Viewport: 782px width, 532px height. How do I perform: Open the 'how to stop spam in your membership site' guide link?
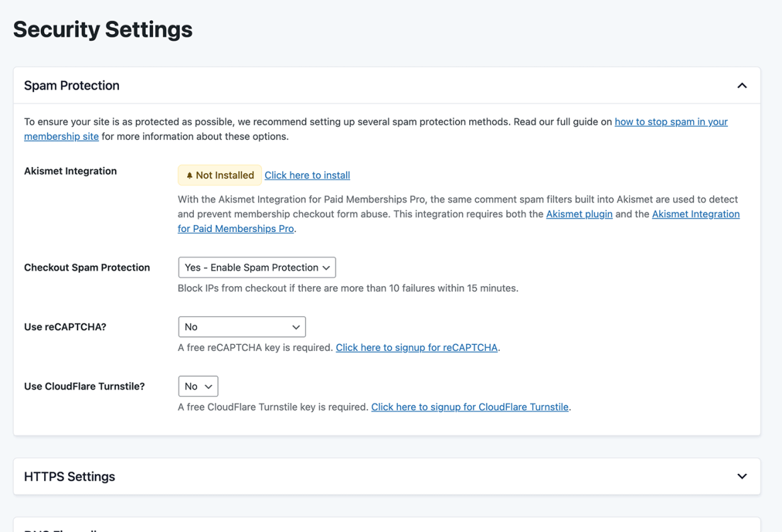coord(671,122)
